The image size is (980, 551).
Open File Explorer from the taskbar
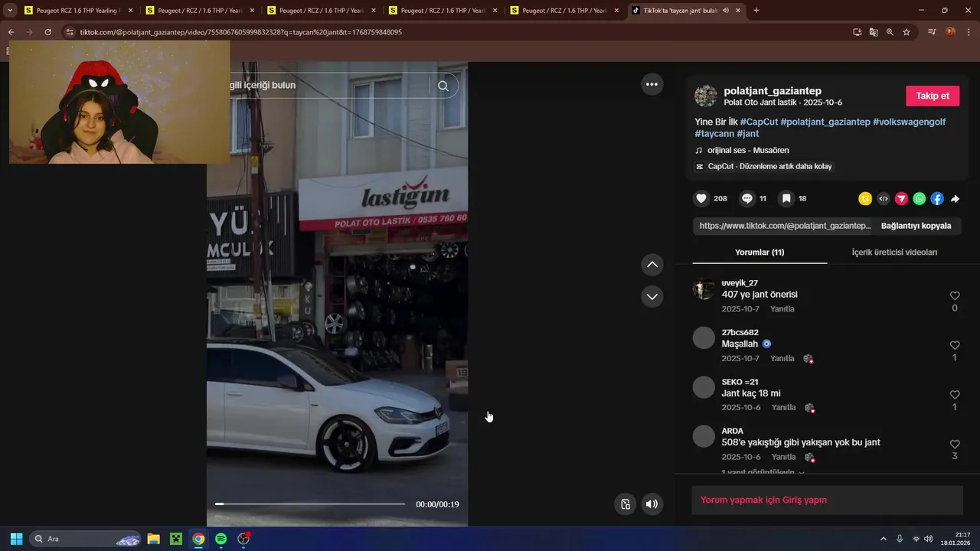153,539
